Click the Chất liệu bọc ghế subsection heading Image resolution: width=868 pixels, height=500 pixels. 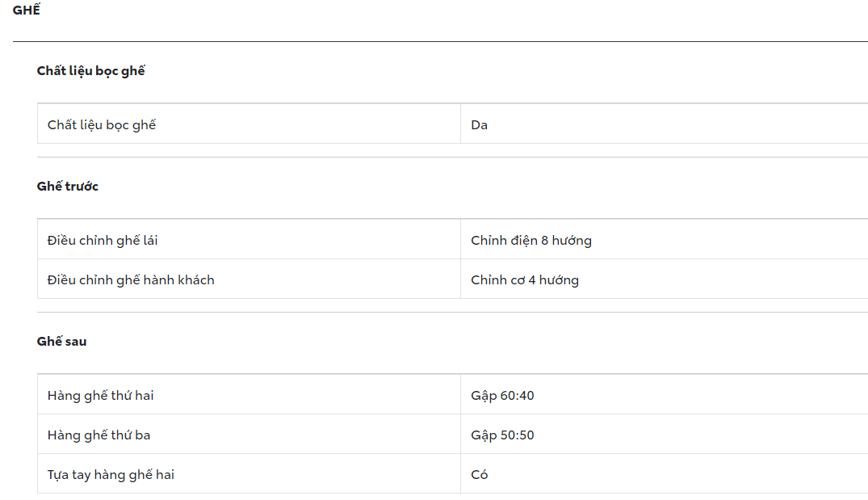(x=90, y=71)
